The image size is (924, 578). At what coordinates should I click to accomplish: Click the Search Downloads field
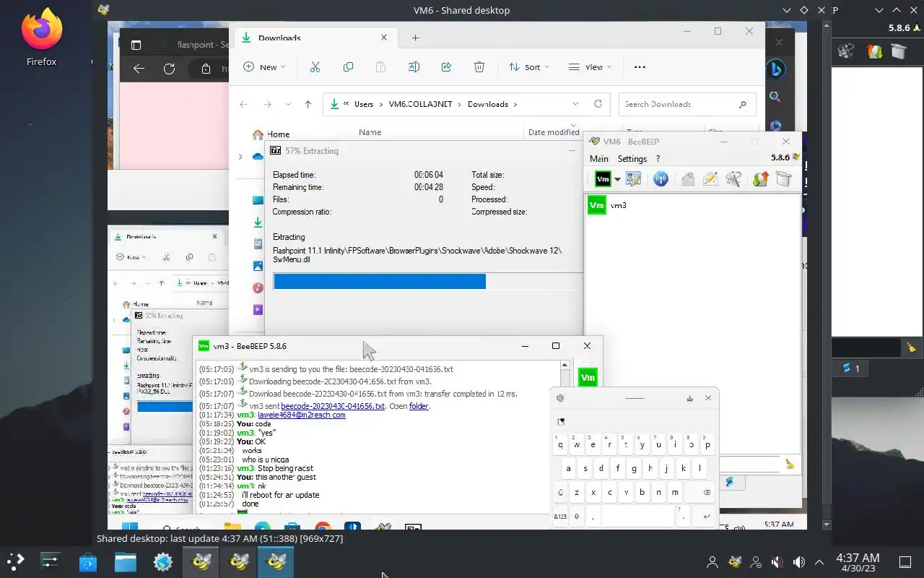tap(687, 104)
